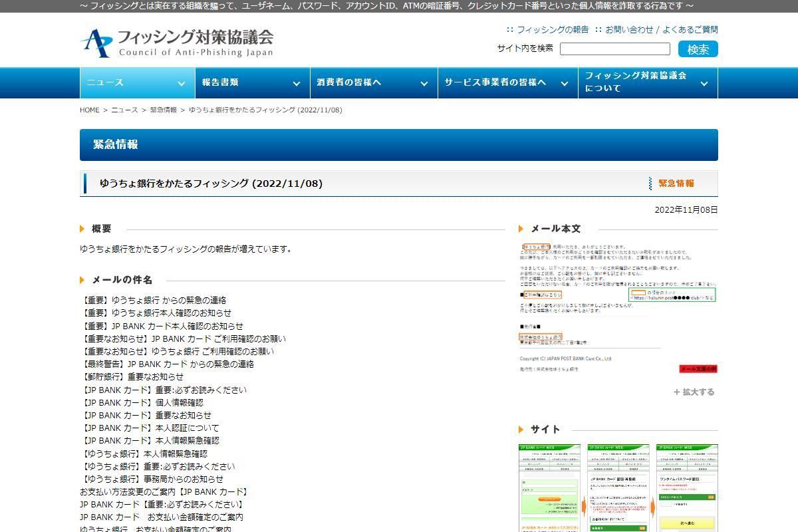Go to HOME in the breadcrumb

coord(89,110)
